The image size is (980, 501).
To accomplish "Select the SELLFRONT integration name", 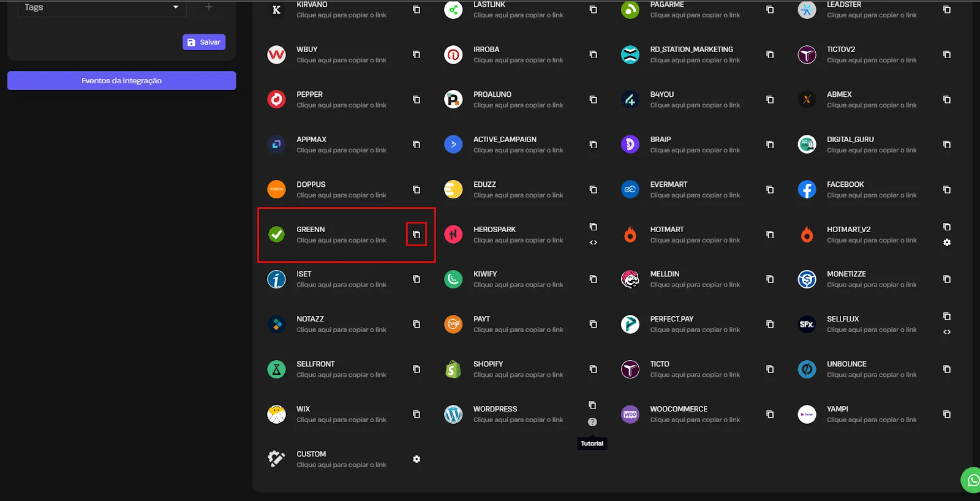I will (x=315, y=364).
